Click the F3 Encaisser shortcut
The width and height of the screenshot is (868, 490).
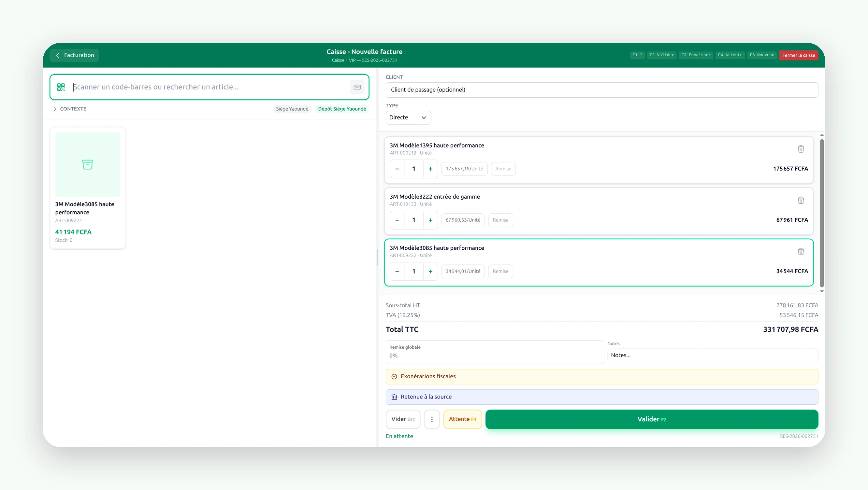click(696, 55)
